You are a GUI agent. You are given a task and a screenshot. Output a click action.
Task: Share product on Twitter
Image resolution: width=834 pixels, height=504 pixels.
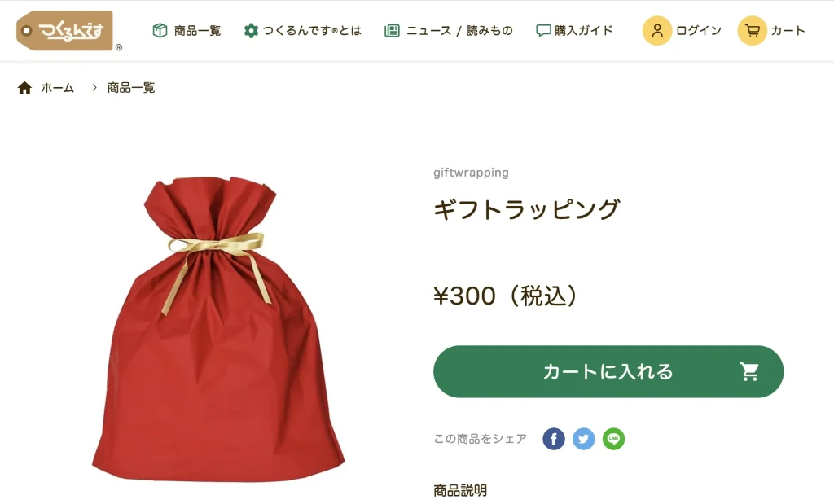pos(583,439)
